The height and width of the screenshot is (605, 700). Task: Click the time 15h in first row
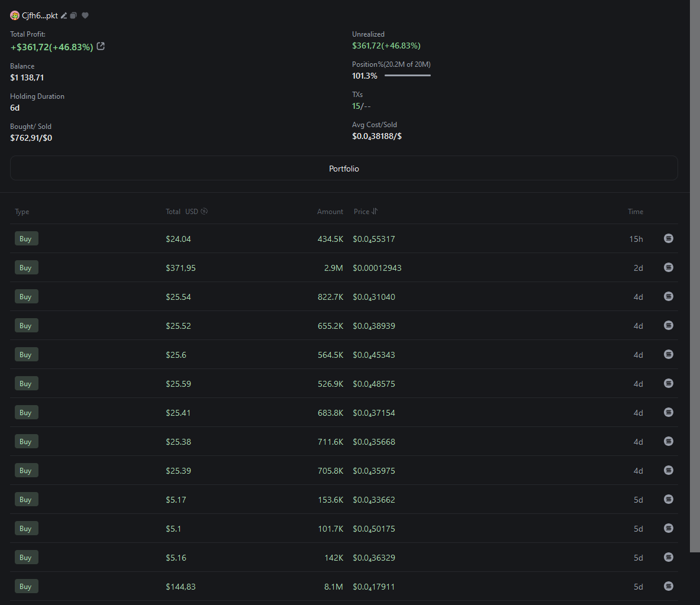(636, 239)
